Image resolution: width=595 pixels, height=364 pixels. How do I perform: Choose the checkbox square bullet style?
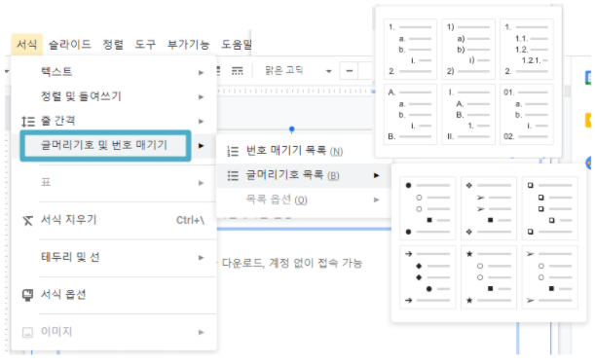(550, 208)
